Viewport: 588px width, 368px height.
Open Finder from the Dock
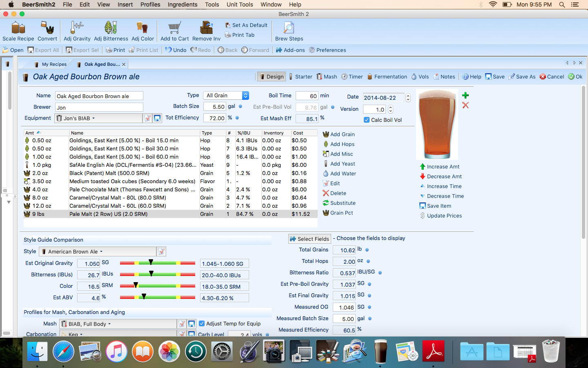coord(37,352)
